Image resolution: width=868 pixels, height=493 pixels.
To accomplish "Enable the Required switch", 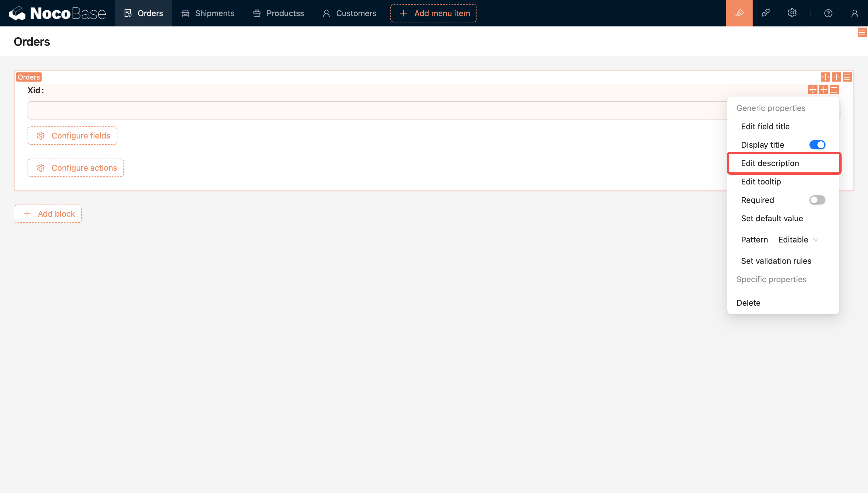I will [x=817, y=200].
